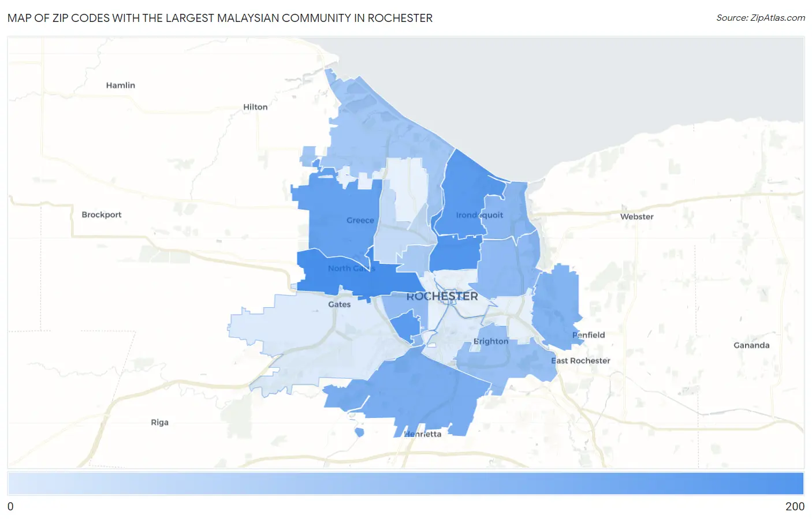Select the Brockport label on map
Viewport: 812px width, 519px height.
click(x=102, y=215)
